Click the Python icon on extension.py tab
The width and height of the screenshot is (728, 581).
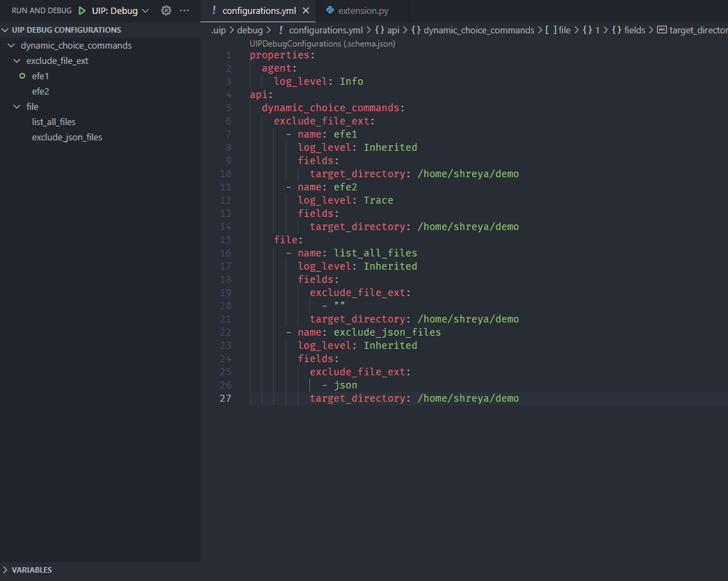[330, 10]
